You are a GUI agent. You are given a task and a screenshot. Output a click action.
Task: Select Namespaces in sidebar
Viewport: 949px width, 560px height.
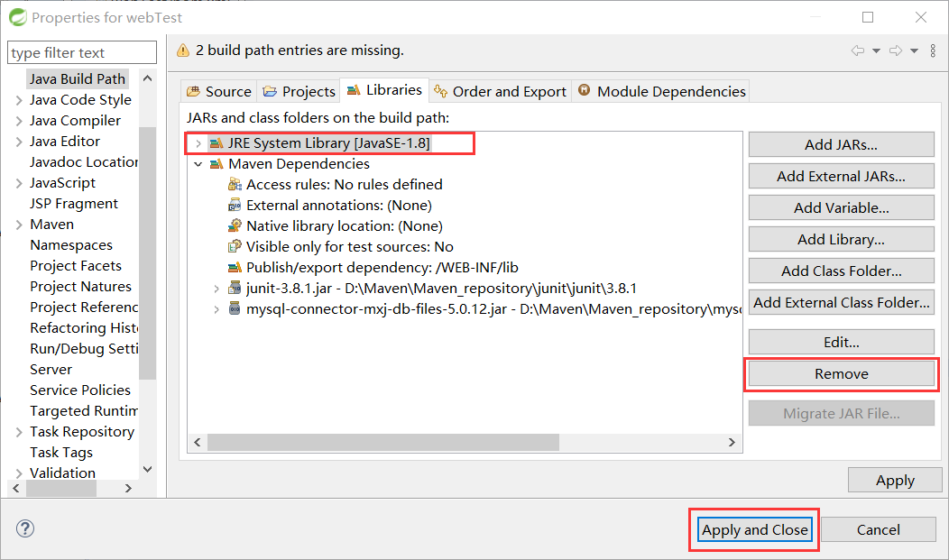pos(70,245)
